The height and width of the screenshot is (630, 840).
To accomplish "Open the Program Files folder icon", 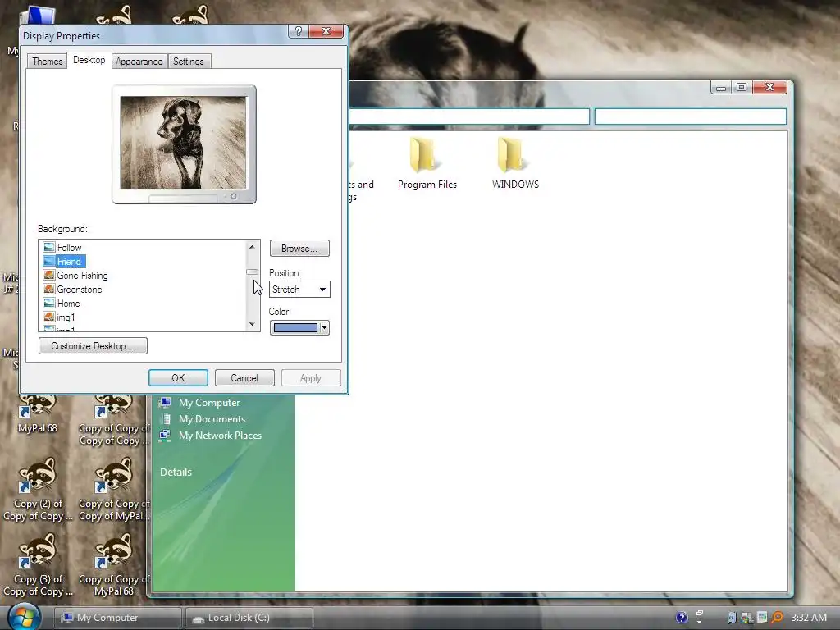I will tap(423, 154).
